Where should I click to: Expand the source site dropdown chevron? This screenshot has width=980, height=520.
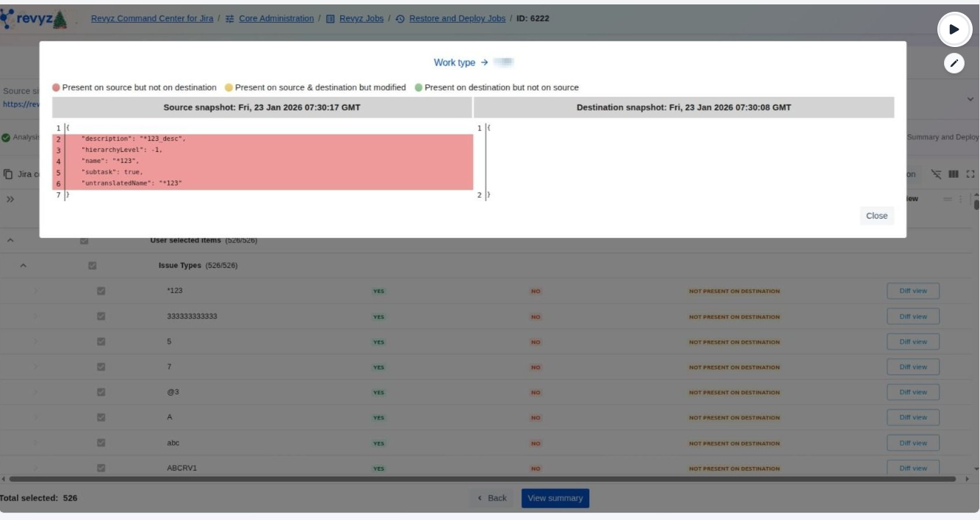tap(970, 99)
